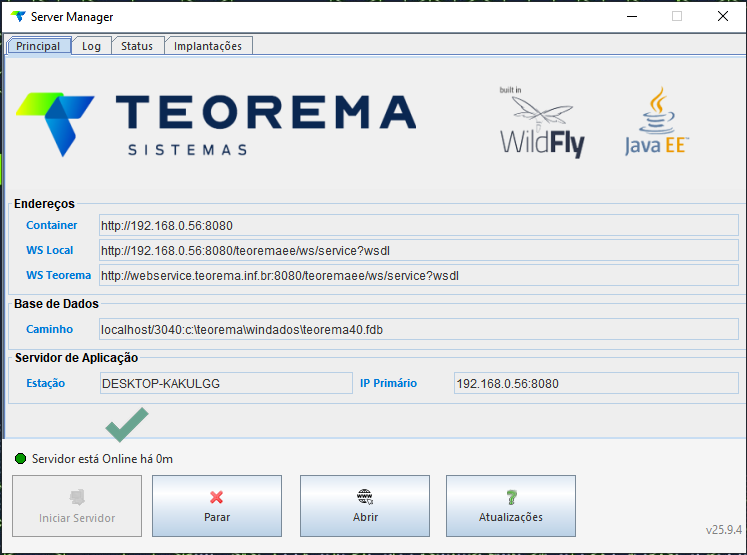The width and height of the screenshot is (747, 555).
Task: Click the Iniciar Servidor button
Action: (77, 506)
